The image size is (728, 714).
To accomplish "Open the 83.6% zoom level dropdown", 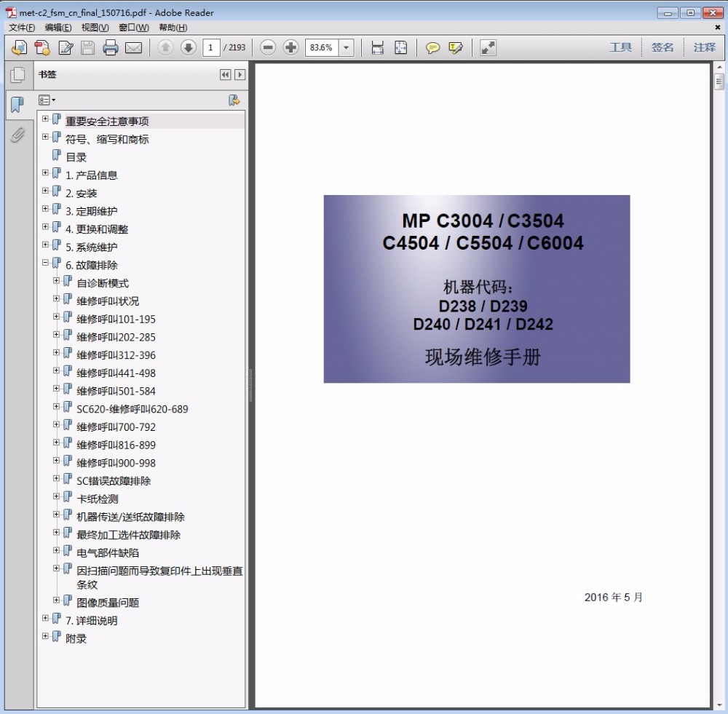I will pos(347,48).
